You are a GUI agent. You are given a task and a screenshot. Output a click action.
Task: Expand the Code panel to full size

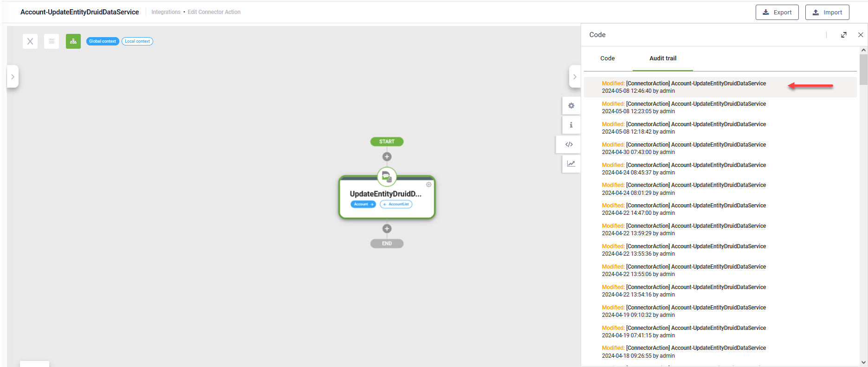point(843,35)
